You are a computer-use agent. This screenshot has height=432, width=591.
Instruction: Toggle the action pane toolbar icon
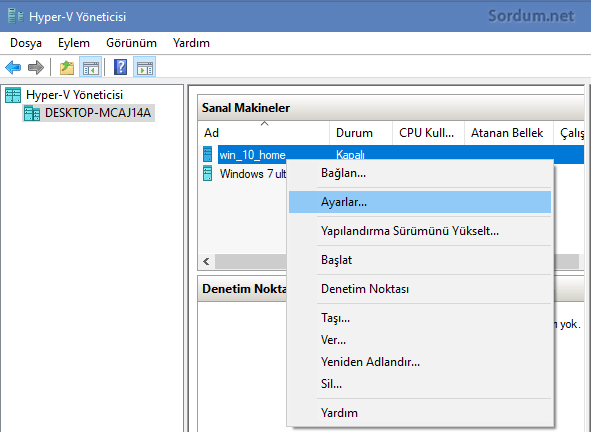click(145, 67)
